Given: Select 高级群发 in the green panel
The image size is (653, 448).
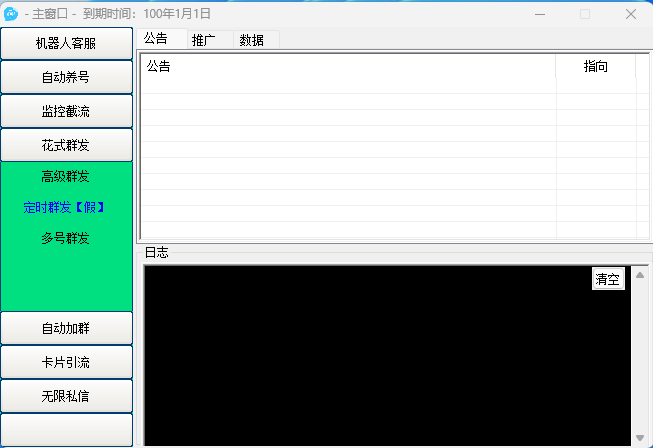Looking at the screenshot, I should point(65,177).
